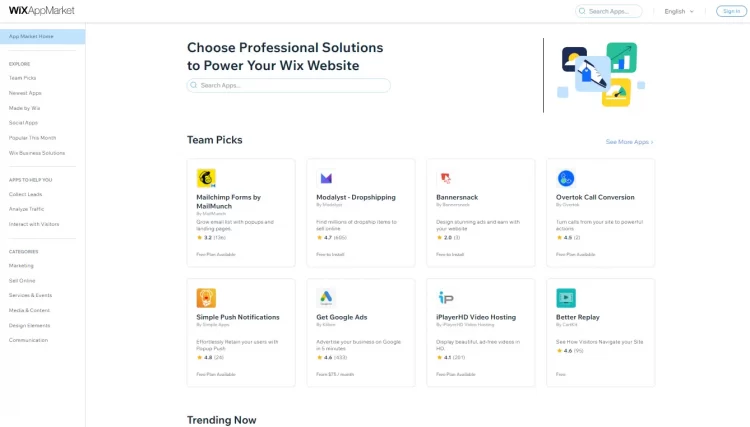750x427 pixels.
Task: Open the Sell Online category
Action: tap(22, 281)
